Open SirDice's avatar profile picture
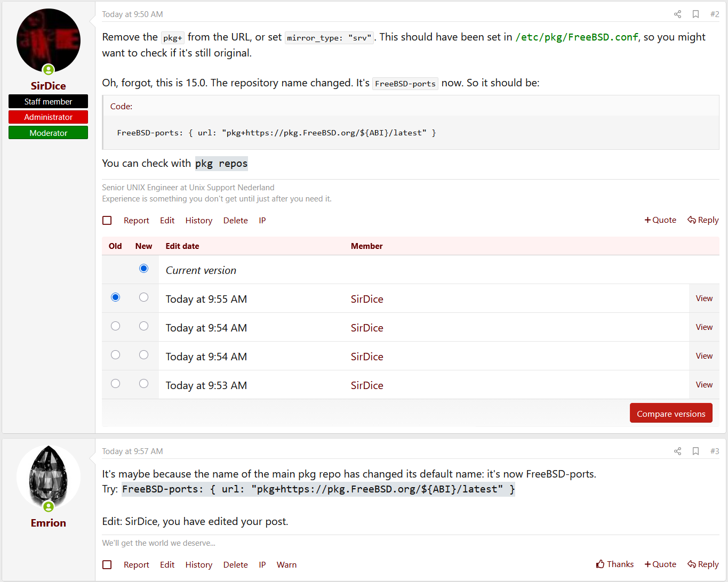Screen dimensions: 728x582 (49, 41)
